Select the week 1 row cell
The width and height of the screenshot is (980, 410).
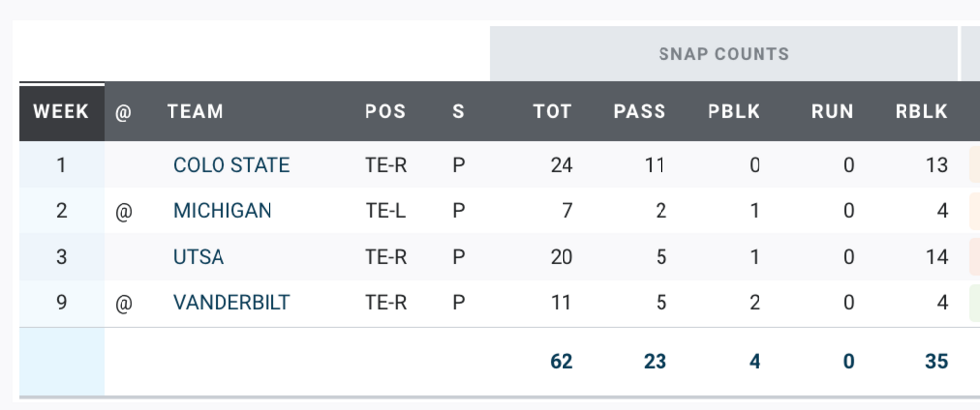click(x=62, y=165)
